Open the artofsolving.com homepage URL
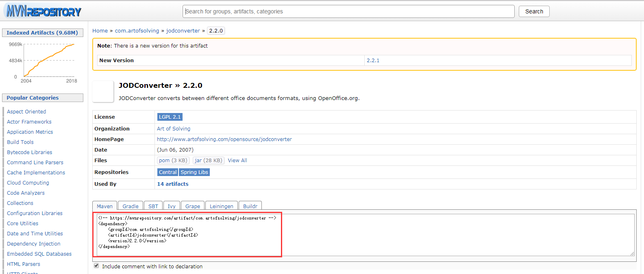Screen dimensions: 644x274 tap(224, 139)
